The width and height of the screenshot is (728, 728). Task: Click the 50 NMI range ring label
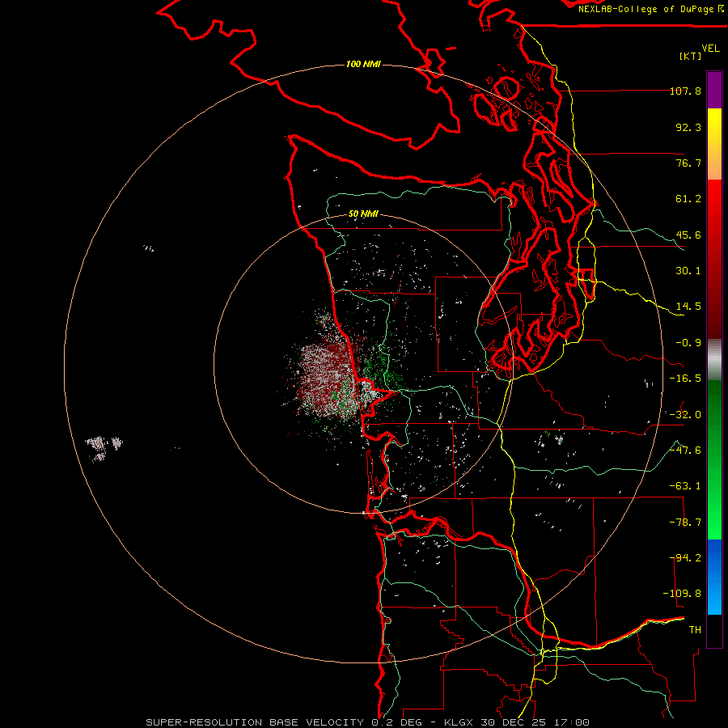(363, 214)
